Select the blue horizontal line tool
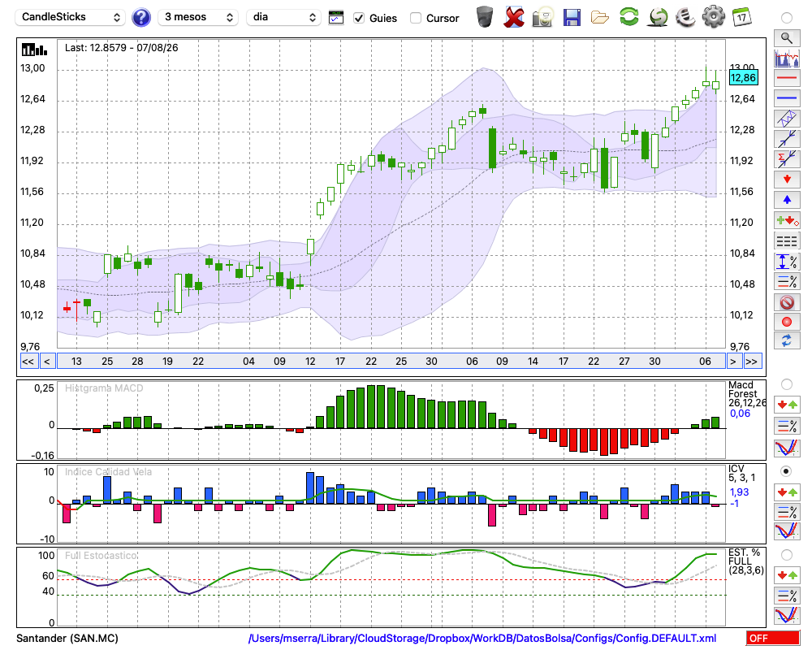 [x=787, y=98]
